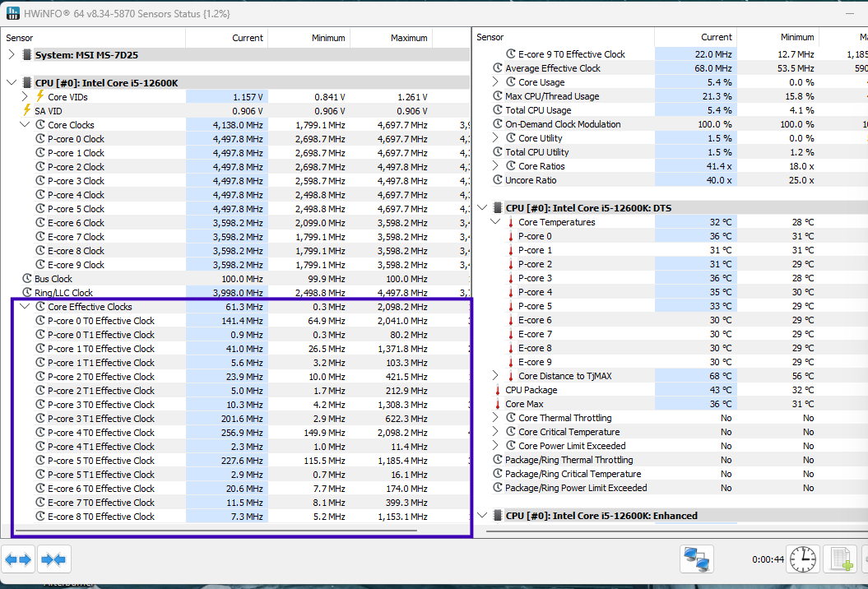Click the chip icon beside CPU [#0]: Intel Core i5-12600K
This screenshot has height=589, width=868.
(27, 82)
